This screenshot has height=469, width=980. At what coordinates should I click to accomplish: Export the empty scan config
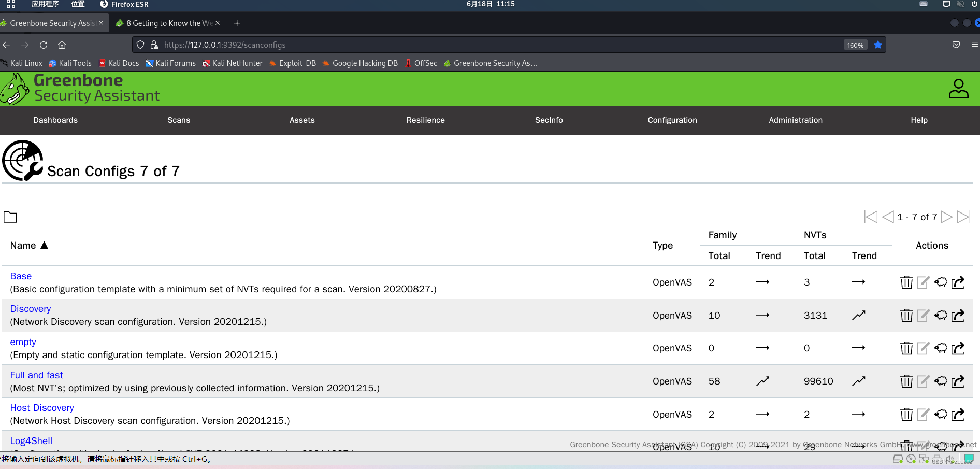point(958,348)
